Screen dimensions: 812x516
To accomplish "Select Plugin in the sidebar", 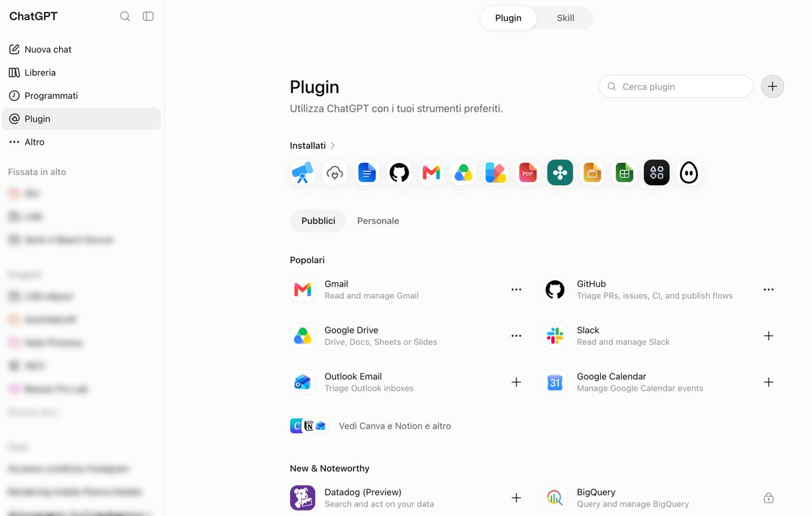I will pos(81,119).
